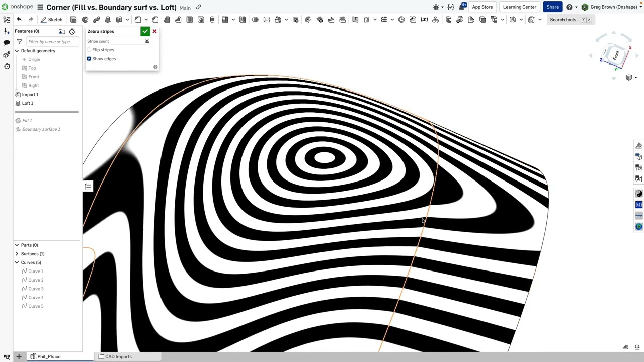Enable the Flip stripes checkbox
The height and width of the screenshot is (362, 644).
pos(89,50)
